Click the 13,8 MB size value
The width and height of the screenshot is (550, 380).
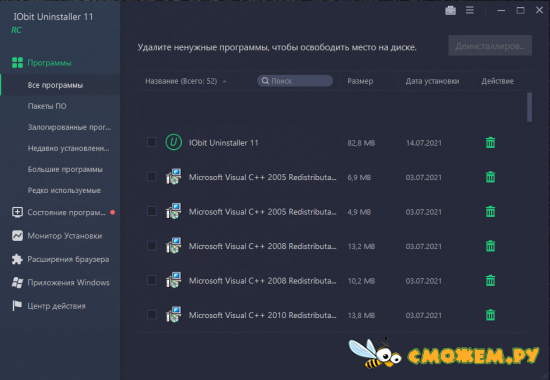[361, 315]
